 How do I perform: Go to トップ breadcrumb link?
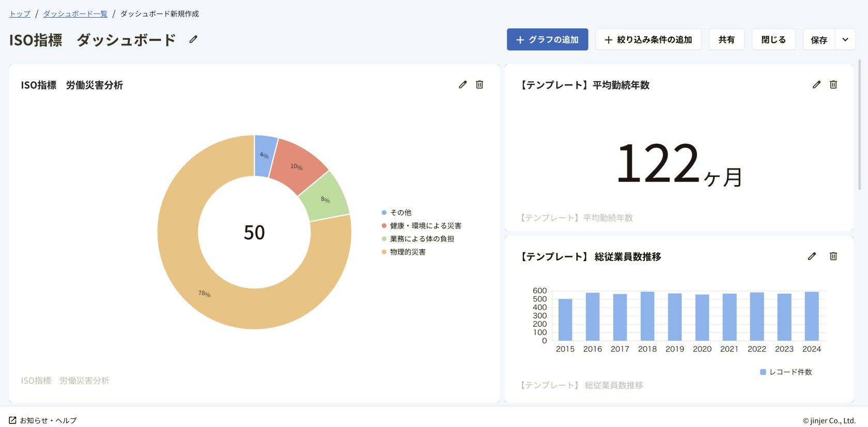(20, 13)
